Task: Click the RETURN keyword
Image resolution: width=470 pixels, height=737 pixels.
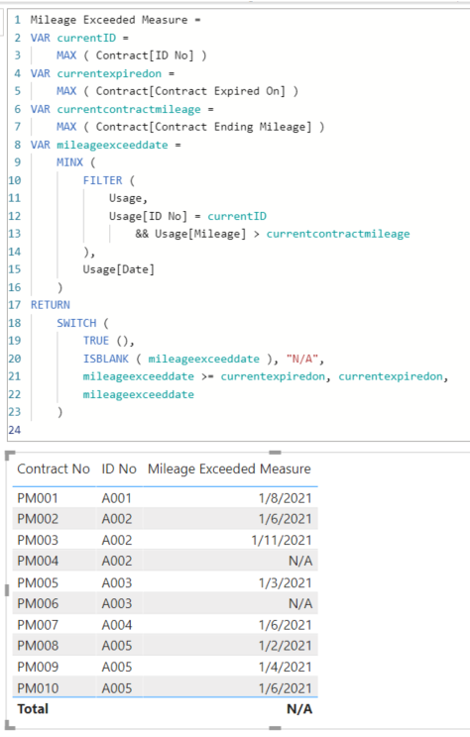Action: click(50, 305)
